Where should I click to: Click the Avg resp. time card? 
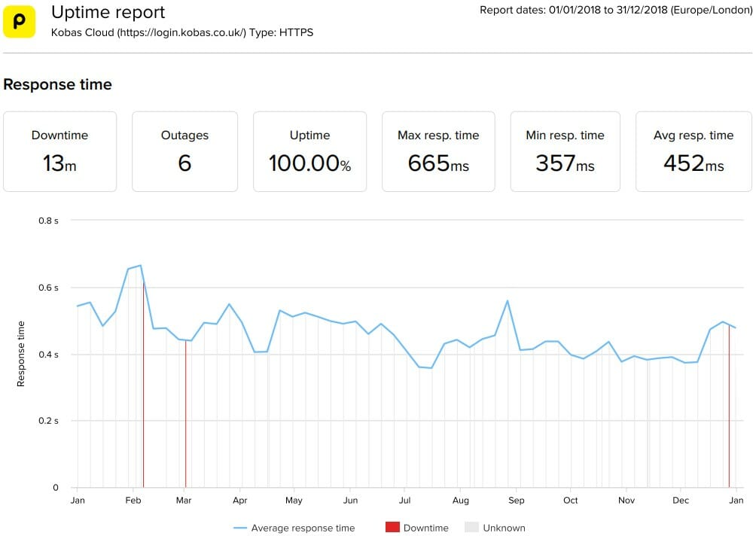click(694, 151)
